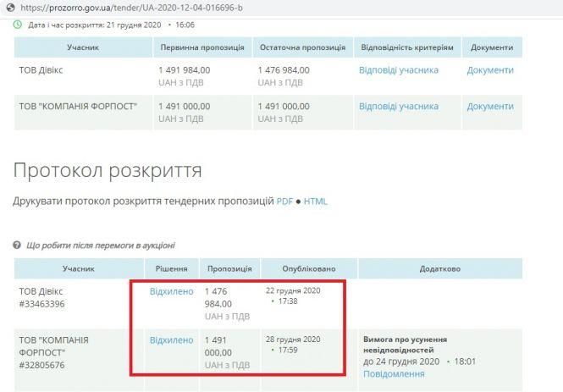This screenshot has height=392, width=563.
Task: Click 'Дата і час розкриття' text line
Action: pos(111,25)
